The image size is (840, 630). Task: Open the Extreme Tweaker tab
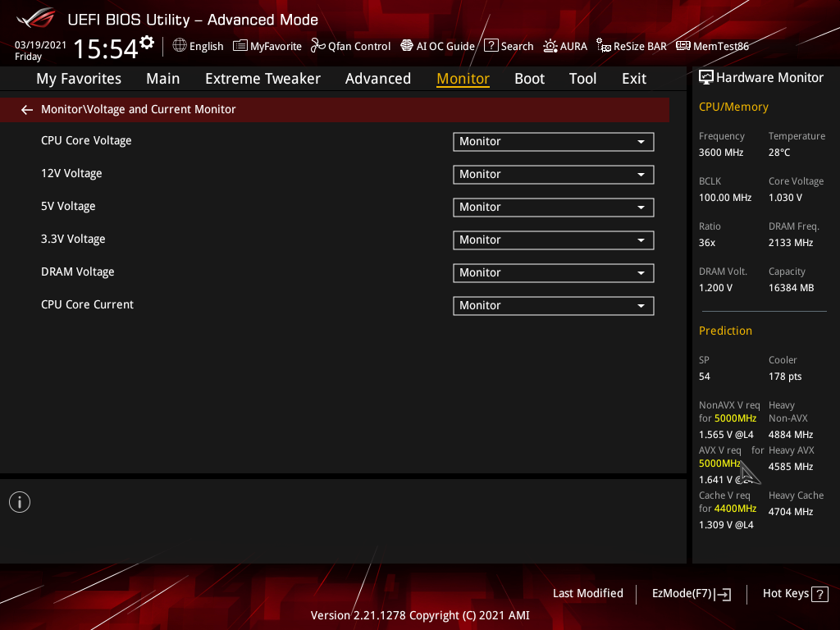point(262,79)
